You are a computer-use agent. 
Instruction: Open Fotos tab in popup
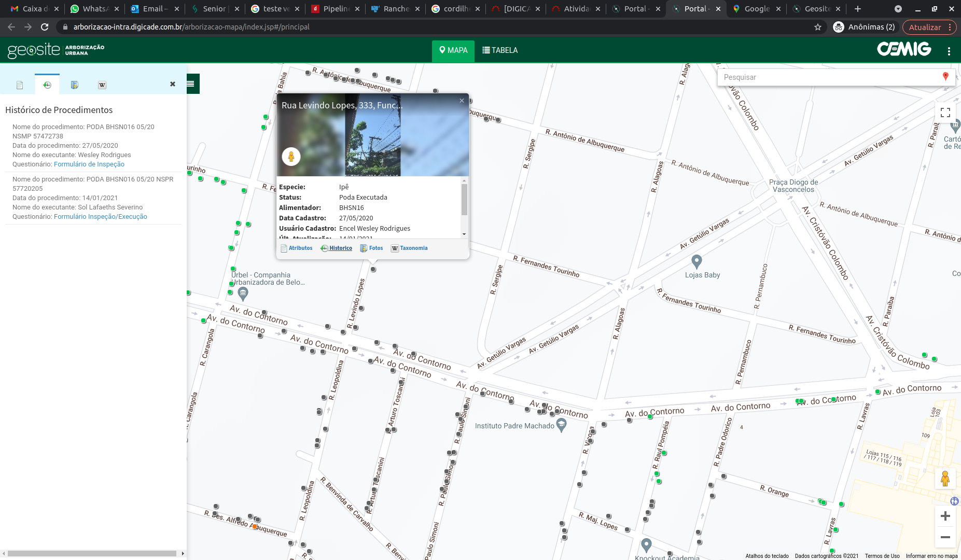pyautogui.click(x=371, y=248)
